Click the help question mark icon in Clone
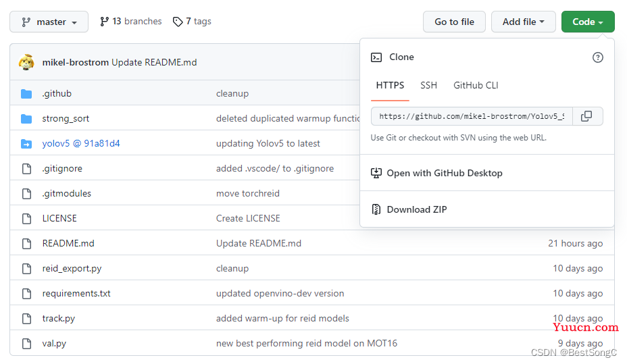The image size is (627, 364). (x=597, y=57)
